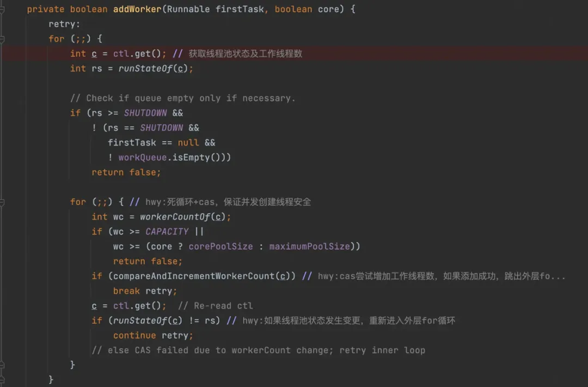Click workQueue in the isEmpty check
This screenshot has width=588, height=387.
point(143,158)
